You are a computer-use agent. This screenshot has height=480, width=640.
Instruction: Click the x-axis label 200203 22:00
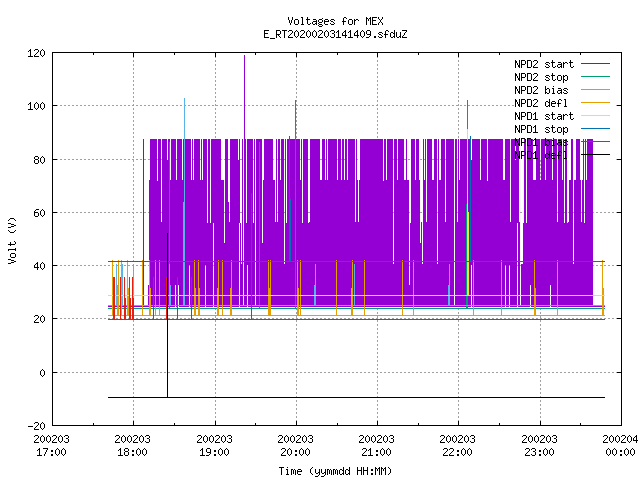point(458,446)
